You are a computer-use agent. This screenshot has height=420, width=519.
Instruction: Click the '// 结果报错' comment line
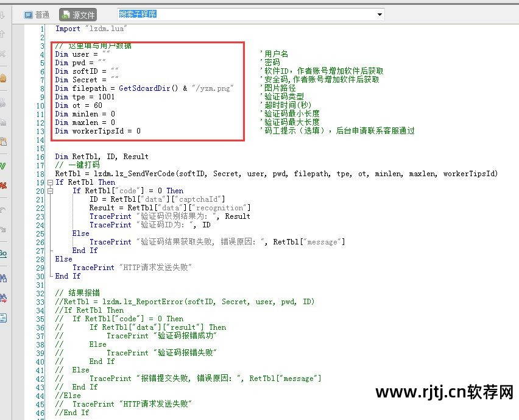[x=77, y=293]
